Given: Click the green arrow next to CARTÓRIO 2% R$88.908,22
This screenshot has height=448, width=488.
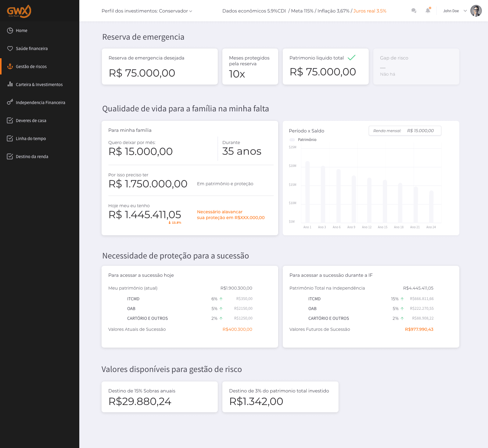Looking at the screenshot, I should 402,318.
